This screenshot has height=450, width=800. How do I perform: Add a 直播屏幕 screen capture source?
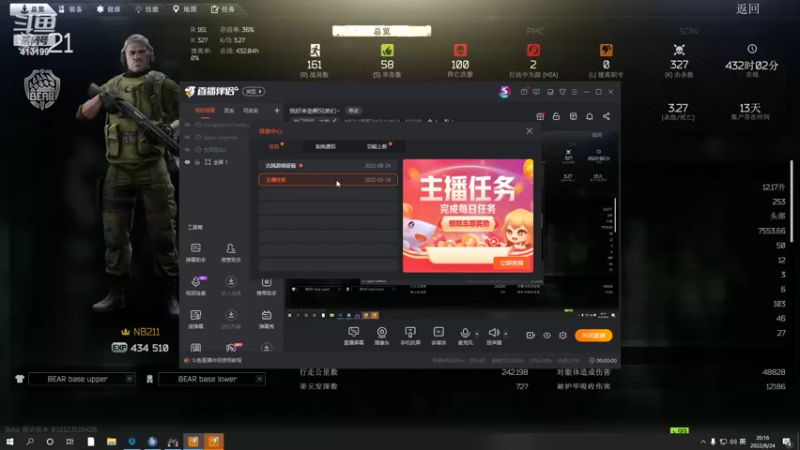354,336
